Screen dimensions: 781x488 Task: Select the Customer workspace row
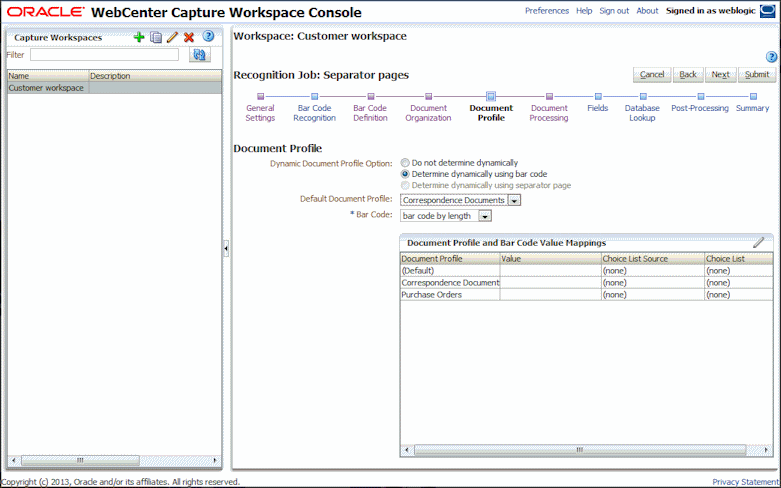(115, 88)
